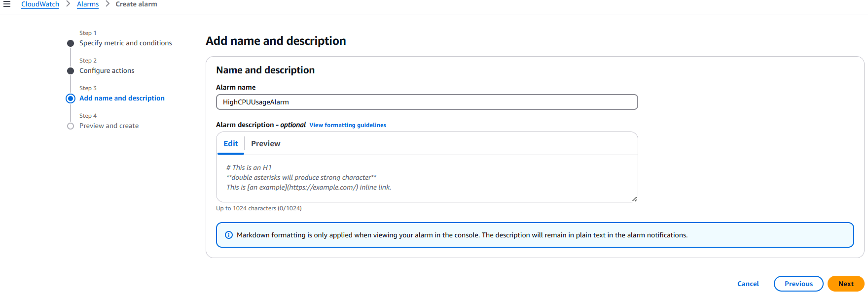Click the description box resize handle

coord(634,199)
